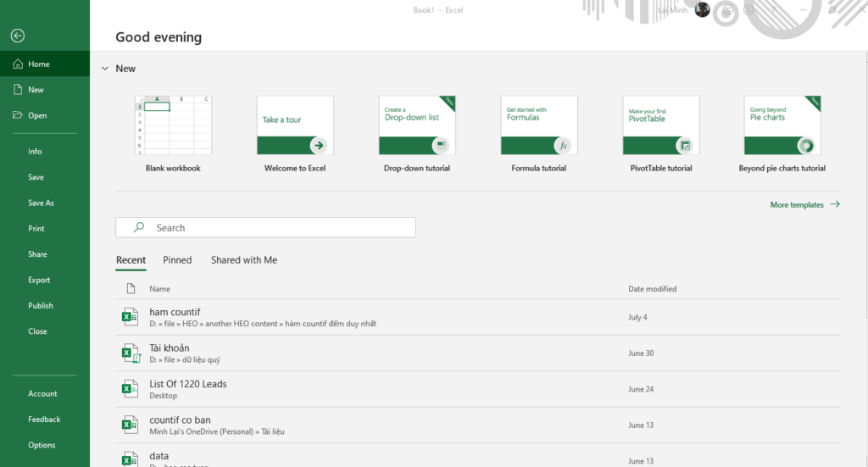Screen dimensions: 868x467
Task: Open the Export menu item
Action: click(x=39, y=281)
